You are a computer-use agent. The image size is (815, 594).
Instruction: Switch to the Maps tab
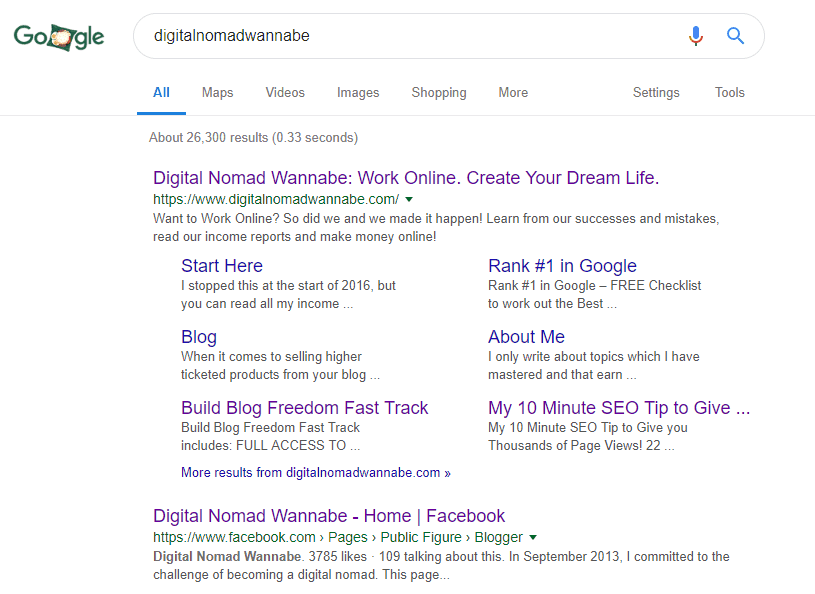(217, 92)
